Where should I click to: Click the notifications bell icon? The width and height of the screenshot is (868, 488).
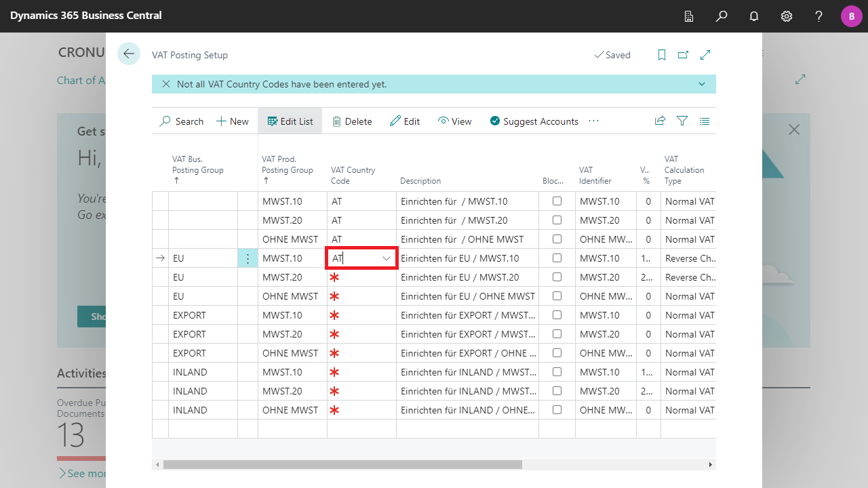coord(753,16)
